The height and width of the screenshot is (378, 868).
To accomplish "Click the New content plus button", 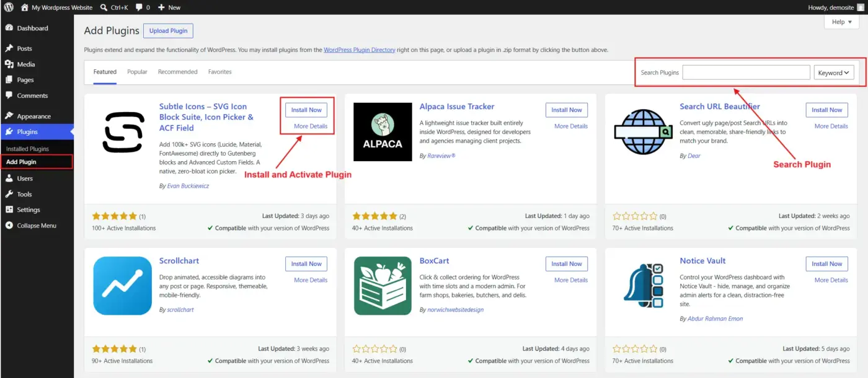I will point(169,7).
